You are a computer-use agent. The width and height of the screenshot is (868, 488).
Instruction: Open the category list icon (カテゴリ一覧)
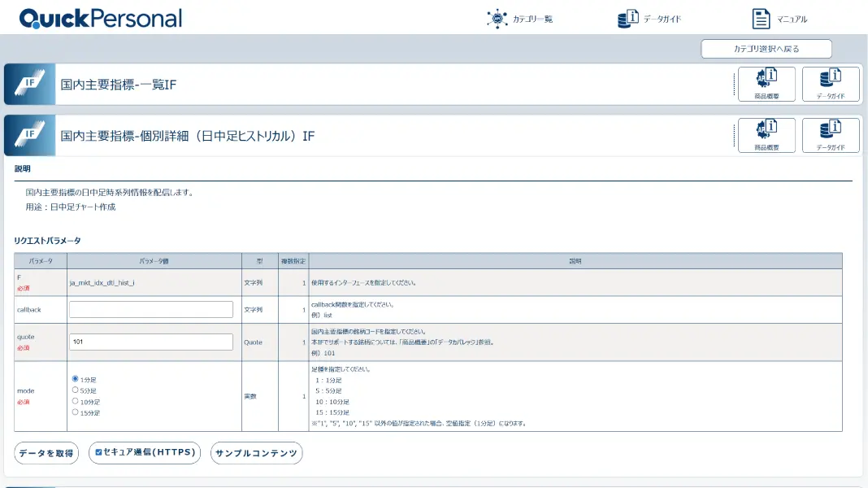point(497,19)
